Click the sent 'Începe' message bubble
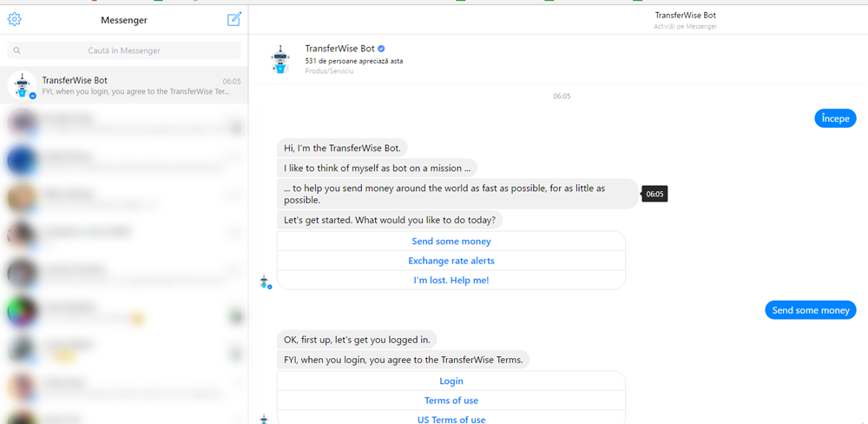 coord(835,118)
